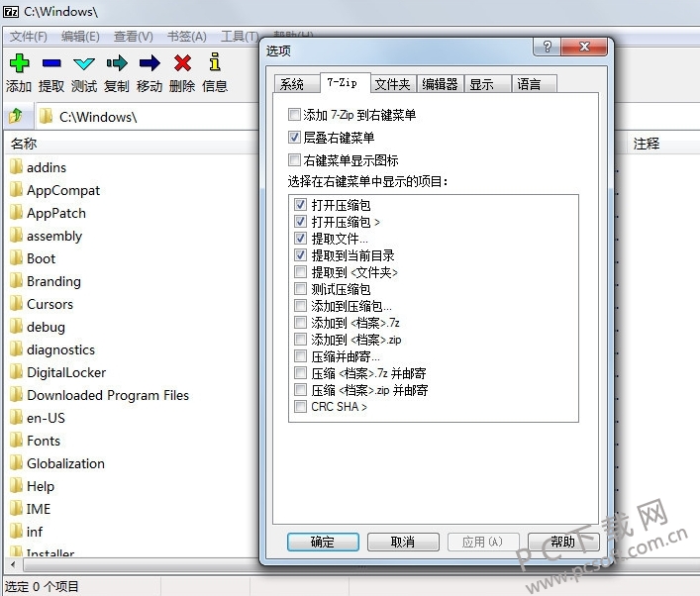Switch to the 系统 tab
Image resolution: width=700 pixels, height=596 pixels.
(x=296, y=84)
